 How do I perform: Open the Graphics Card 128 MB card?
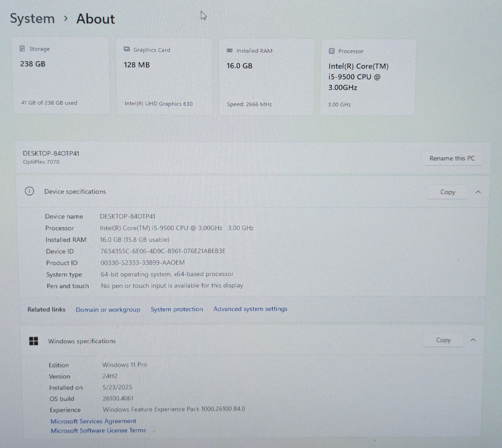pyautogui.click(x=164, y=77)
